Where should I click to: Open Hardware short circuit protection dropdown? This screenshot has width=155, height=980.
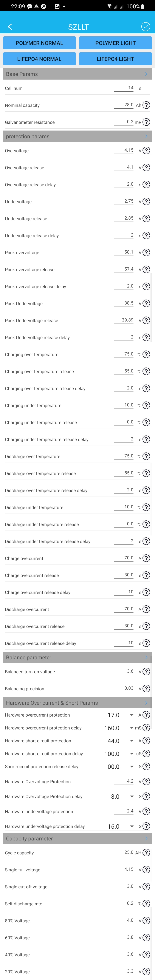(x=131, y=741)
